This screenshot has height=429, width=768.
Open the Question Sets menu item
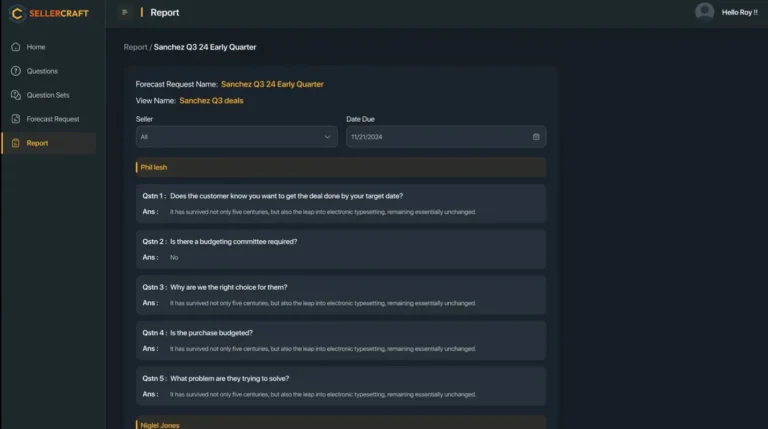(48, 95)
